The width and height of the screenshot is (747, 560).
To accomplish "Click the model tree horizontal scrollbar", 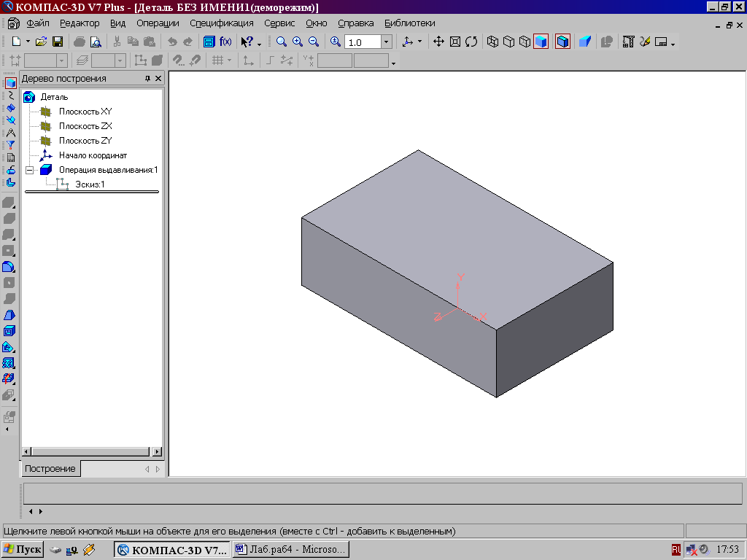I will coord(91,452).
